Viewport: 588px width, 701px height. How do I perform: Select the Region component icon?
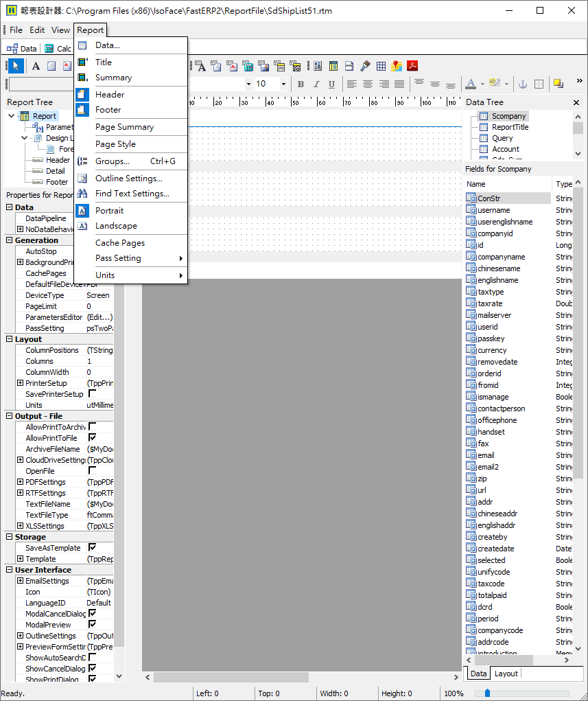(318, 66)
